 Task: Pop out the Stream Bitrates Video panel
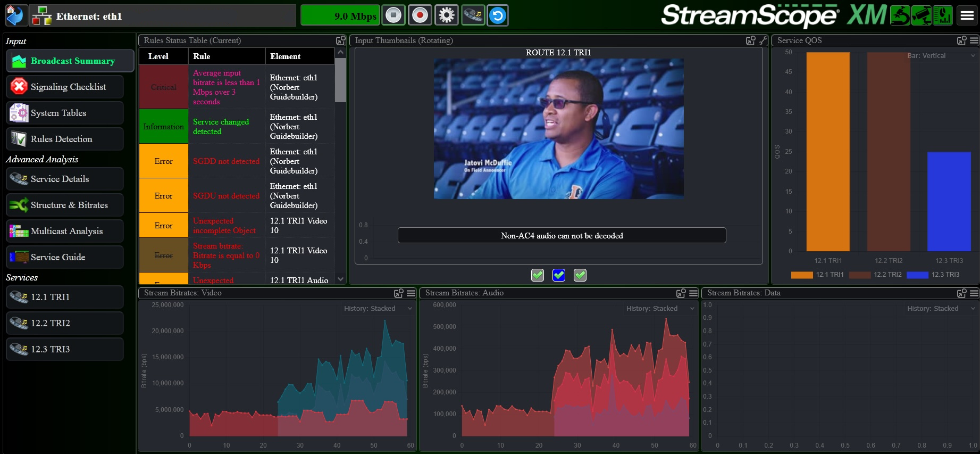click(x=398, y=293)
